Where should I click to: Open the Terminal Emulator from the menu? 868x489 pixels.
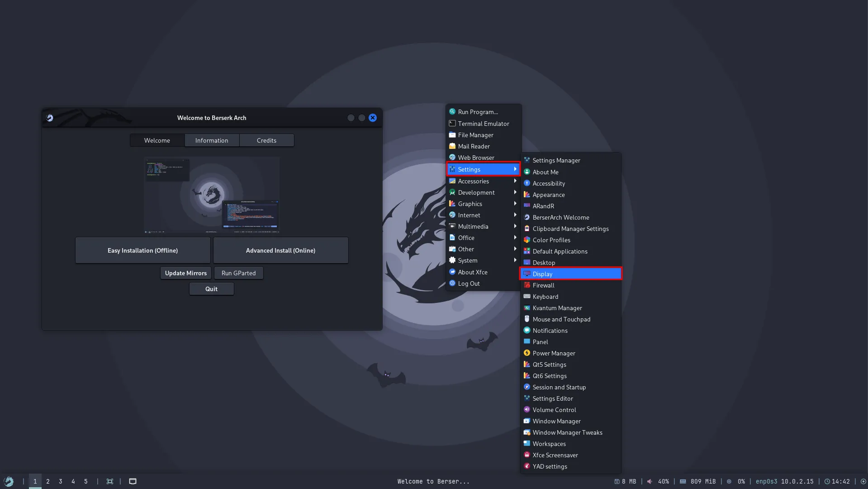click(x=483, y=123)
